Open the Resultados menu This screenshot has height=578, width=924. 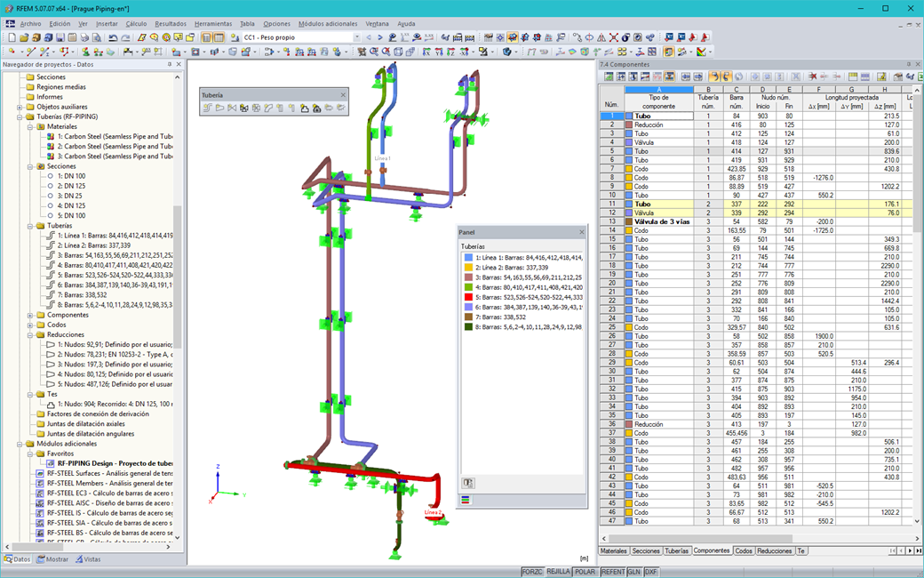click(171, 24)
